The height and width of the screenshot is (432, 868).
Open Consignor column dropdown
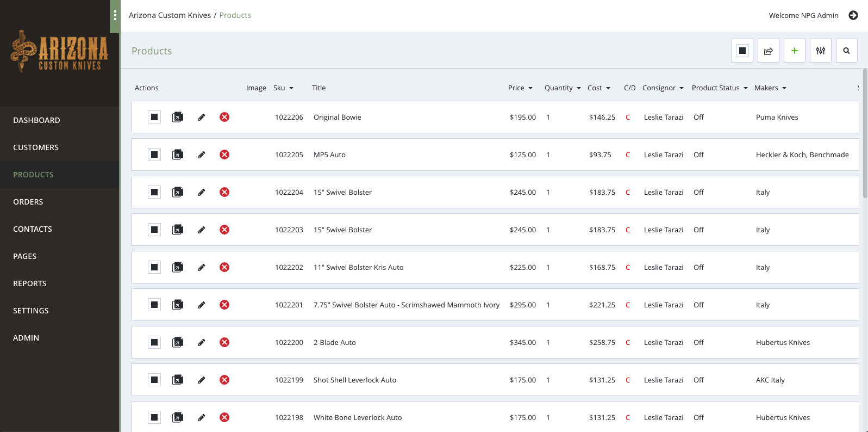663,88
